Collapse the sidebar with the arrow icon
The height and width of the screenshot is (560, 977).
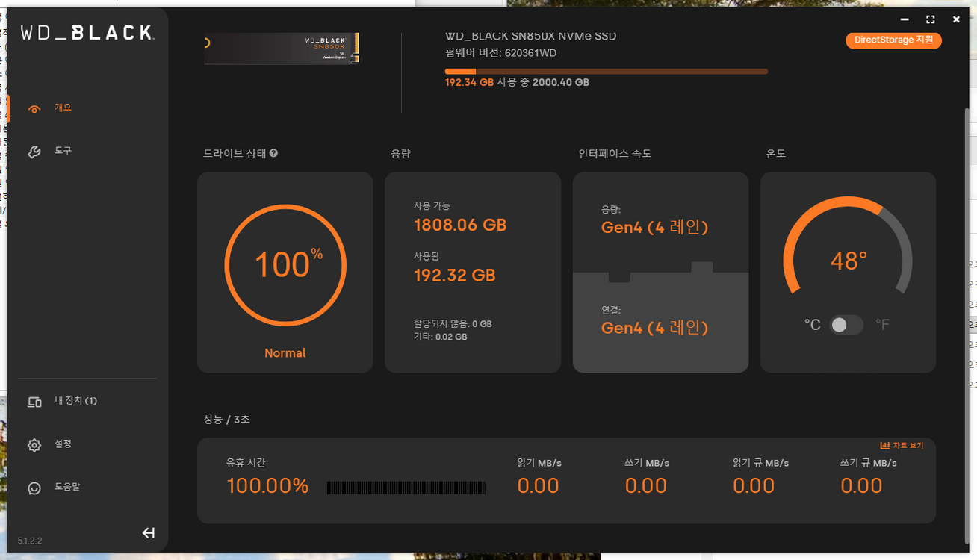click(x=148, y=532)
